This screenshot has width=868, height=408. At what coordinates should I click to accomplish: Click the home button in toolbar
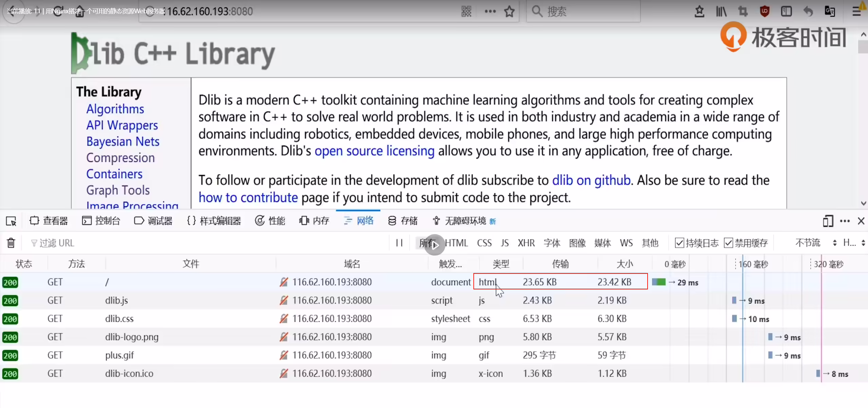click(79, 12)
